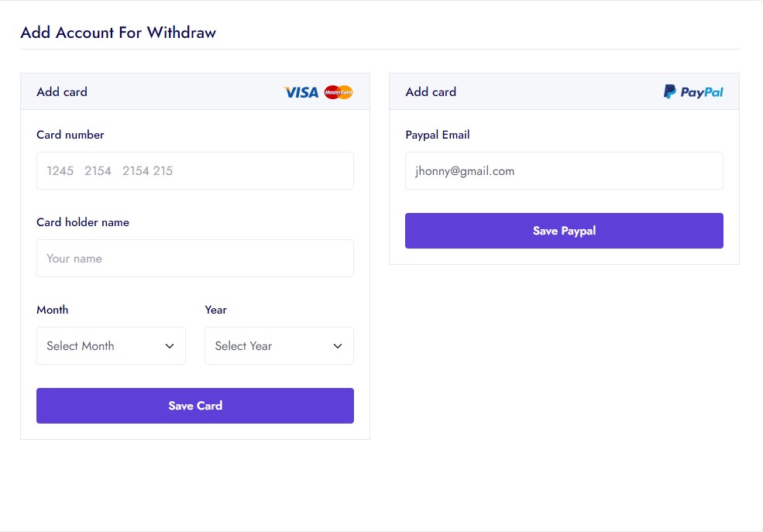Click the Paypal Email label
Image resolution: width=763 pixels, height=532 pixels.
[438, 135]
